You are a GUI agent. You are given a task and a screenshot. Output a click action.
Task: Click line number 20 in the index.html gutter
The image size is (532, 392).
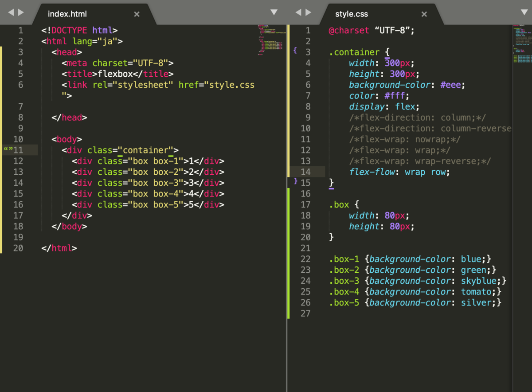point(18,248)
